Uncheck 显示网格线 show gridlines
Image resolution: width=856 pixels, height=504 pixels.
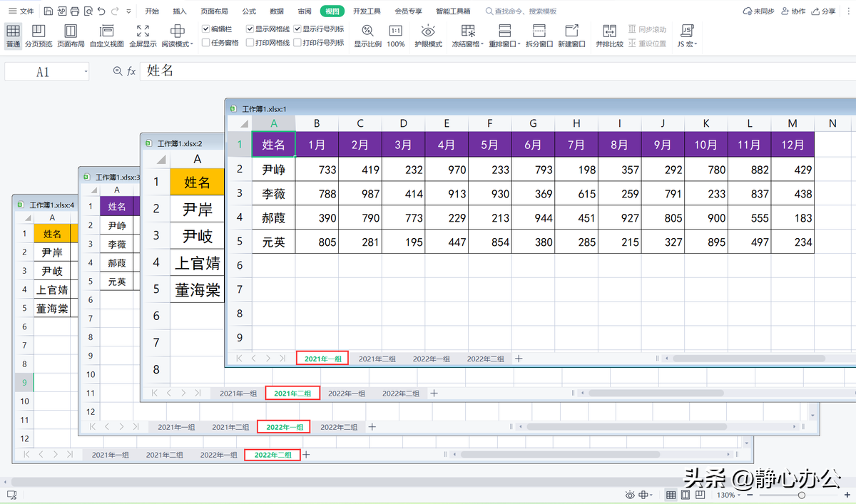click(x=250, y=29)
